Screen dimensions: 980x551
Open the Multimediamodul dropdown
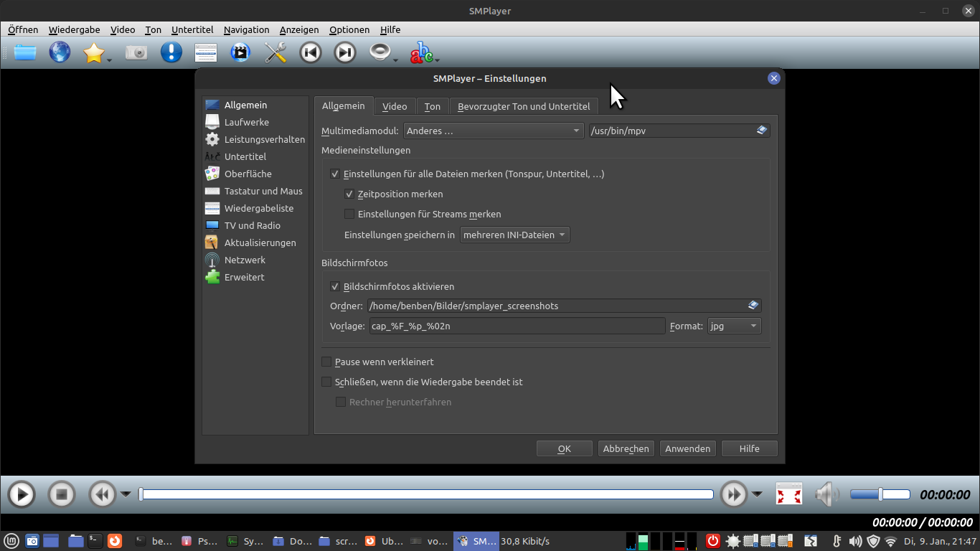click(x=494, y=131)
